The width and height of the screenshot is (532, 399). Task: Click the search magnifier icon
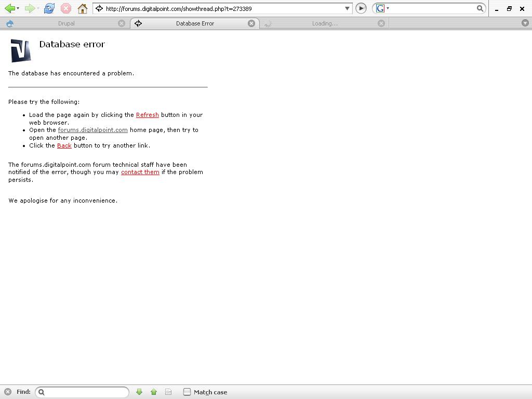coord(480,8)
